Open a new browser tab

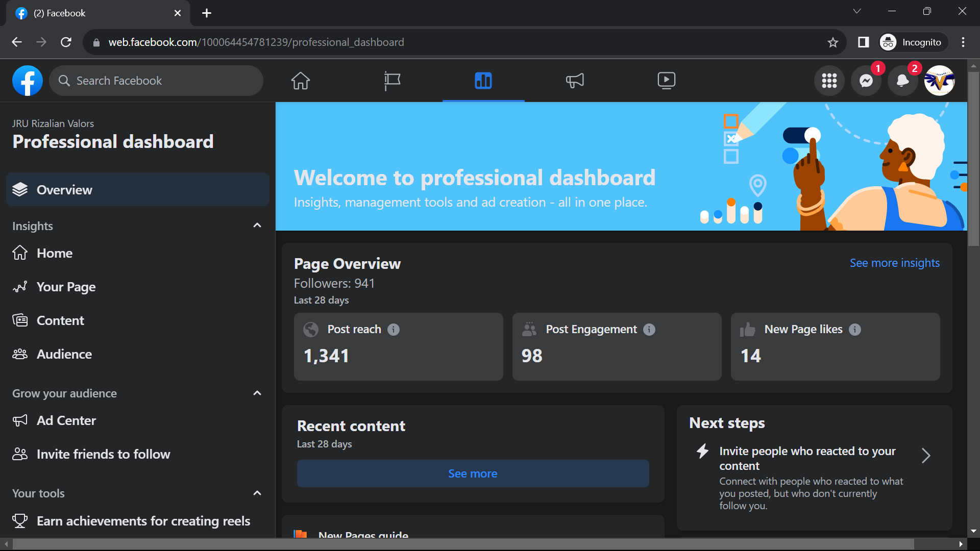(x=207, y=13)
